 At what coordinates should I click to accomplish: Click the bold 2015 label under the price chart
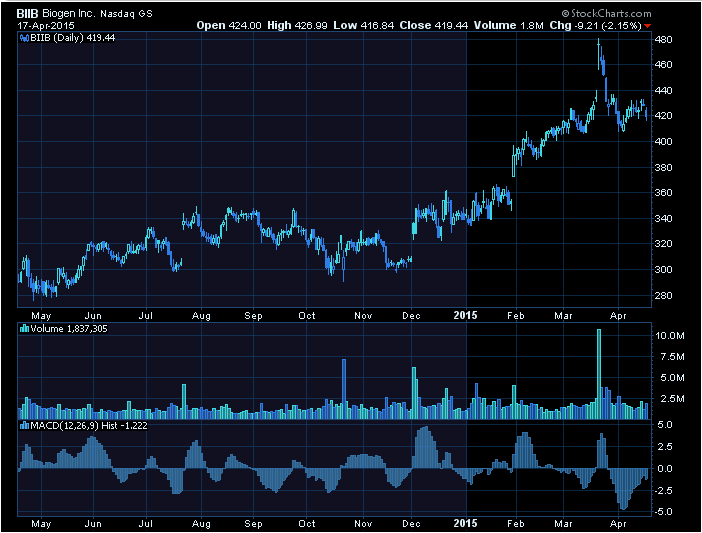[x=466, y=316]
